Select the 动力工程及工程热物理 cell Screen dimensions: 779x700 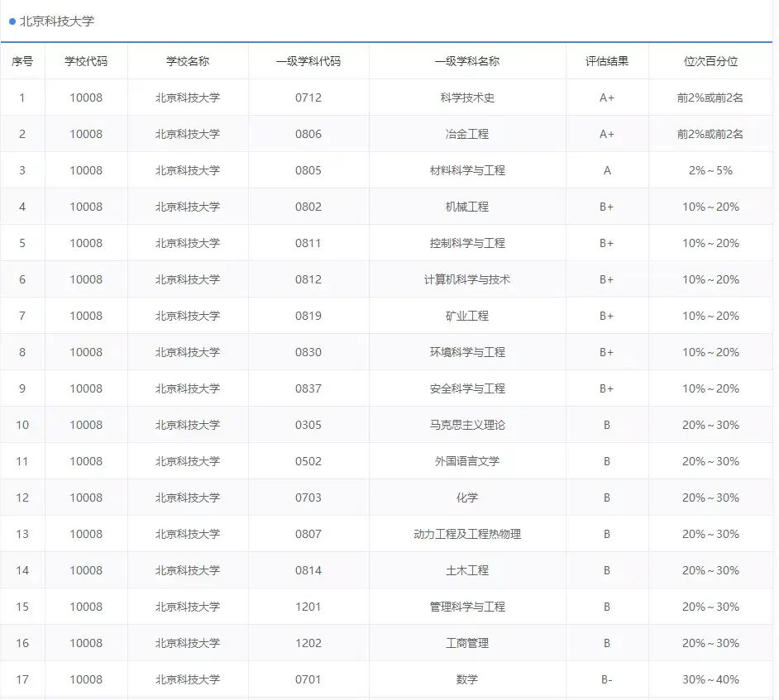pos(467,534)
